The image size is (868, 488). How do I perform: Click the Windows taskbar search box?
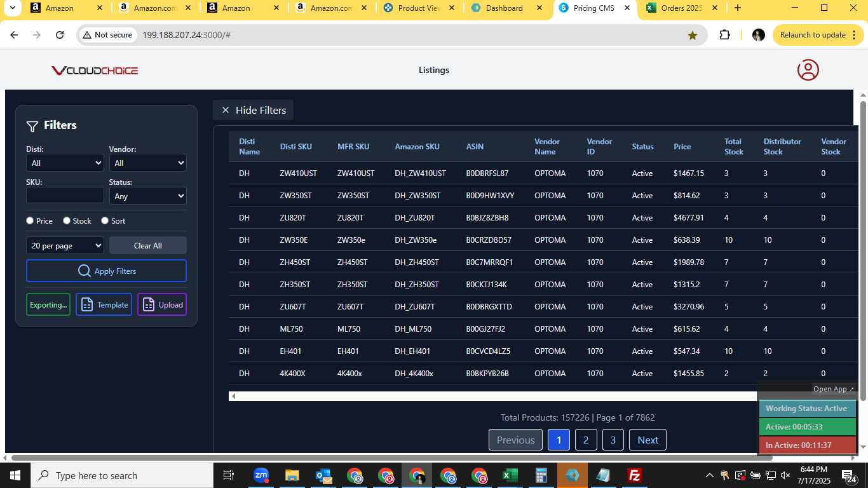(x=122, y=475)
